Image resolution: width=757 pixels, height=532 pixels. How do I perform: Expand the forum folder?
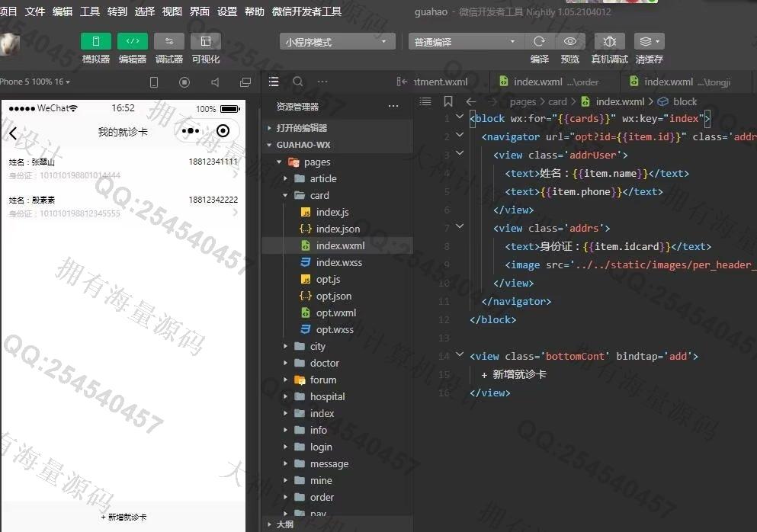(x=338, y=380)
